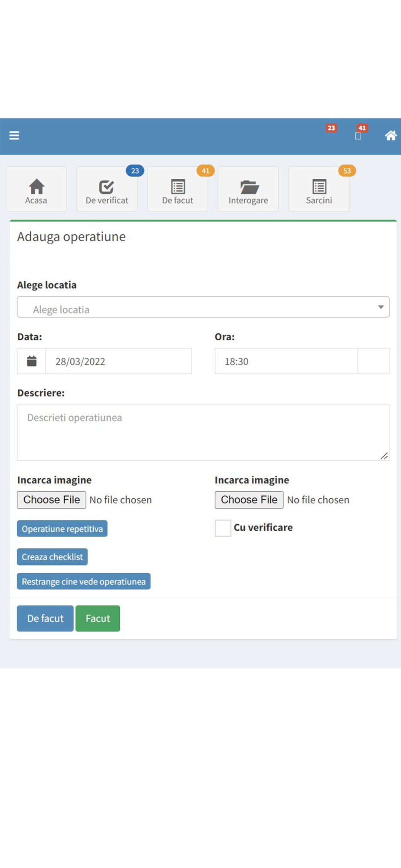This screenshot has width=401, height=868.
Task: Click the home icon in header
Action: [x=390, y=136]
